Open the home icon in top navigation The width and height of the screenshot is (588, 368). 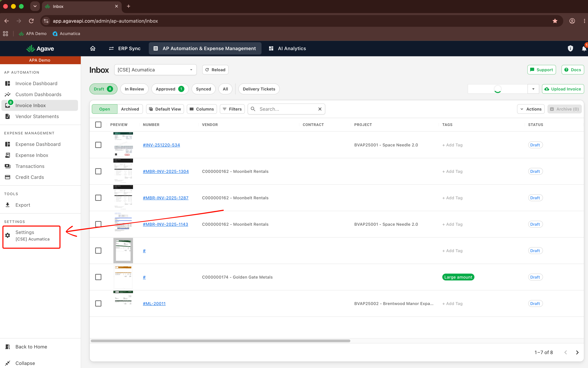click(x=93, y=48)
